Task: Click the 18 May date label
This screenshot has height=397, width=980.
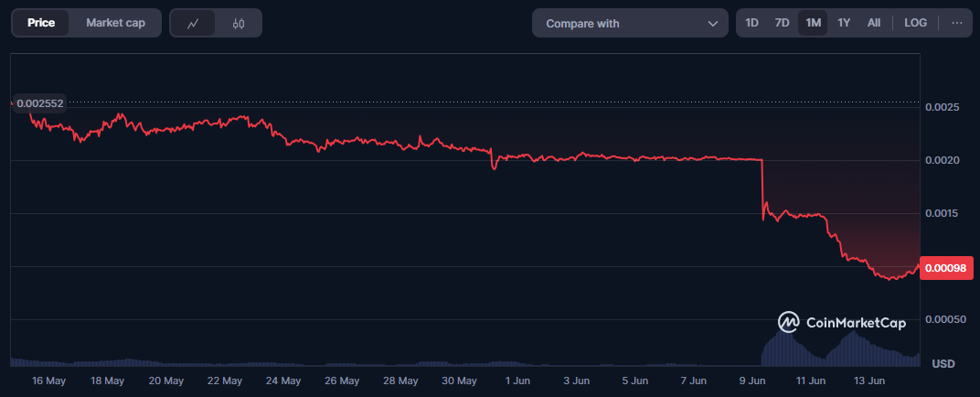Action: coord(107,381)
